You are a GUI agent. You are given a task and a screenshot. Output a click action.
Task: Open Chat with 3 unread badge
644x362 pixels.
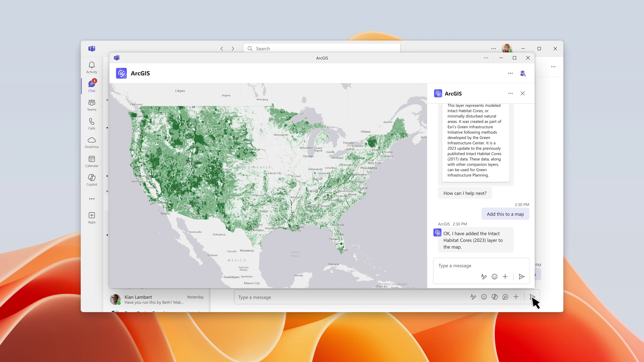click(92, 86)
